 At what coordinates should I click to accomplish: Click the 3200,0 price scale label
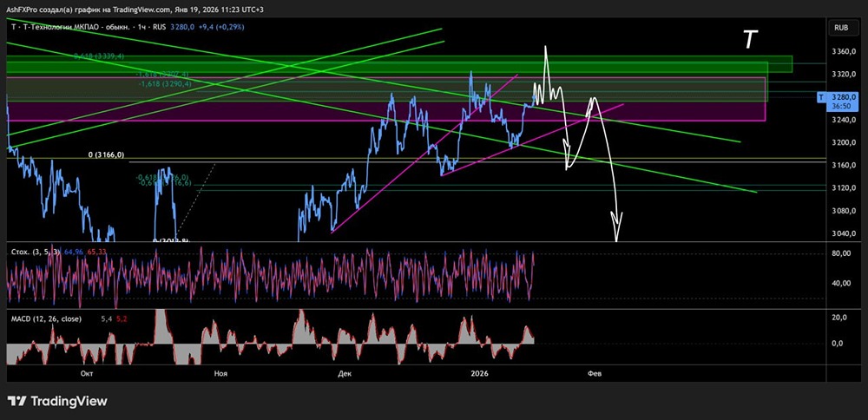(x=844, y=143)
